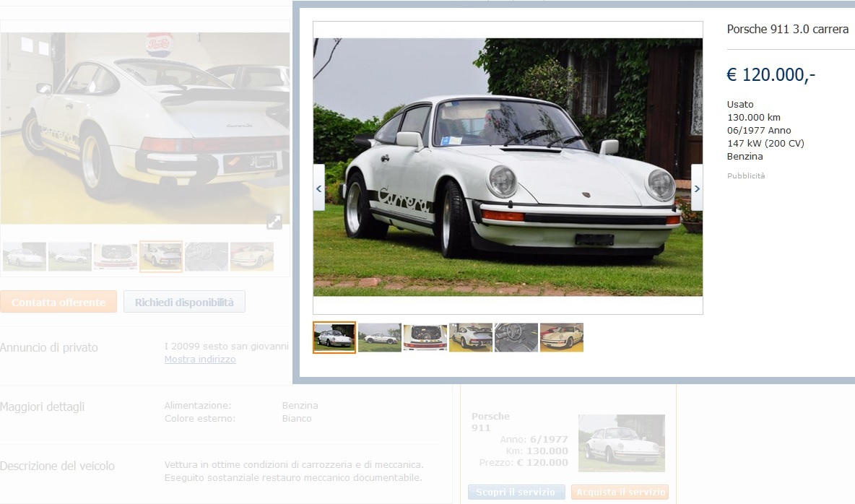Select the 147 kW (200 CV) power text
The width and height of the screenshot is (855, 504).
pos(765,144)
